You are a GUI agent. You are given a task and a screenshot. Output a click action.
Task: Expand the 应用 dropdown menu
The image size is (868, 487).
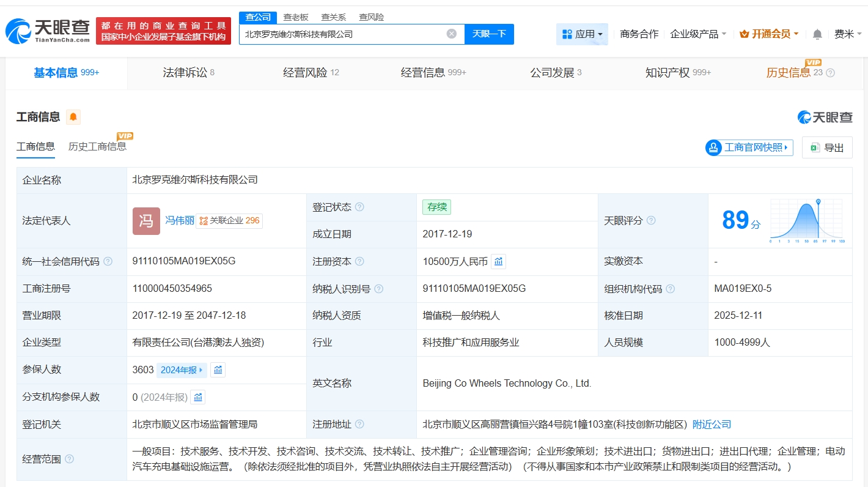(x=582, y=34)
